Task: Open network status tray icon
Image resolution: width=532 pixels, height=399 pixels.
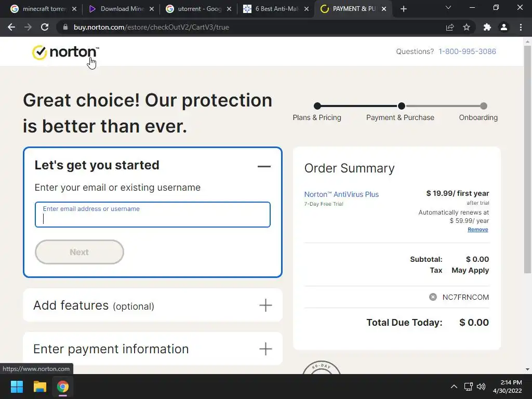Action: [469, 387]
